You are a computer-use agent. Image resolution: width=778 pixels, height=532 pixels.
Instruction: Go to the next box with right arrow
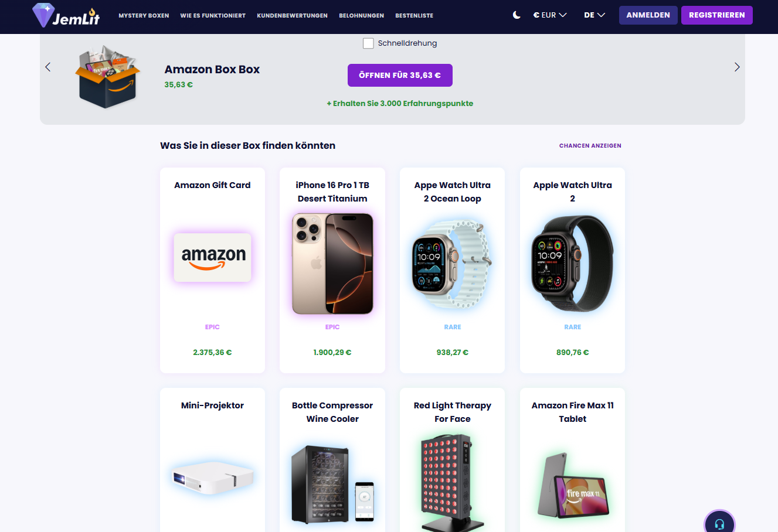[737, 67]
